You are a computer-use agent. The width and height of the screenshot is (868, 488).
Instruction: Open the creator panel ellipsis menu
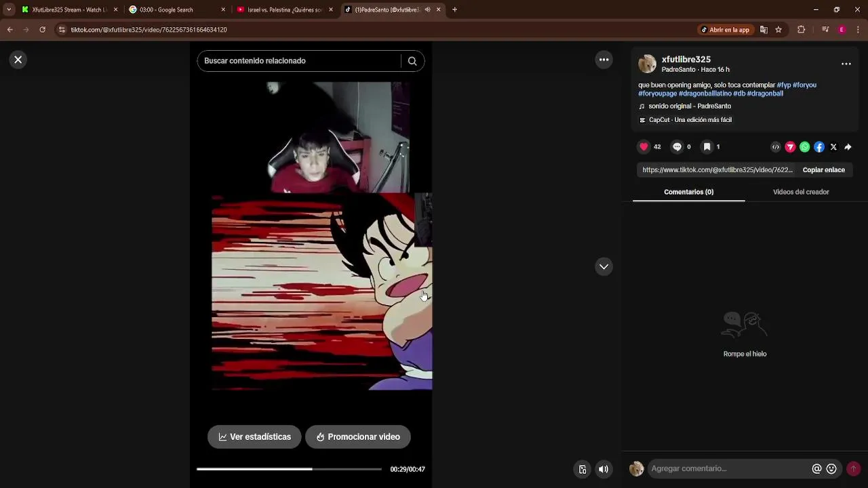pos(846,64)
